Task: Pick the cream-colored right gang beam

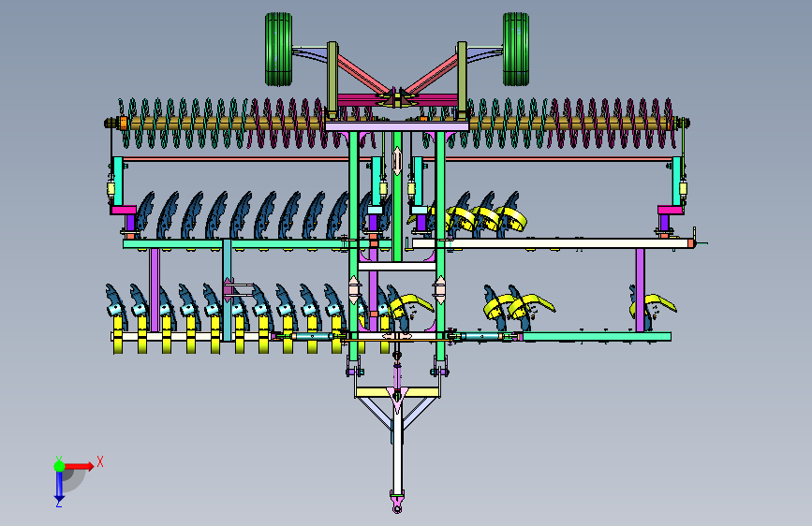Action: click(552, 243)
